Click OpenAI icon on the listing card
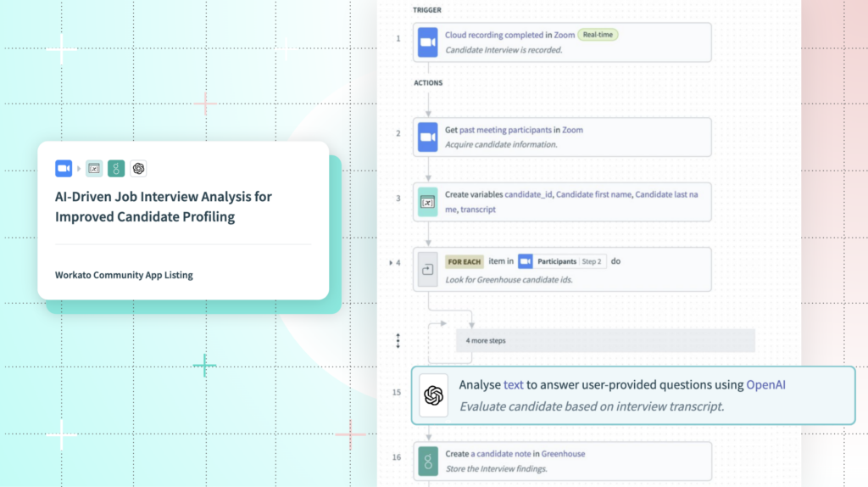Screen dimensions: 868x487 point(138,169)
